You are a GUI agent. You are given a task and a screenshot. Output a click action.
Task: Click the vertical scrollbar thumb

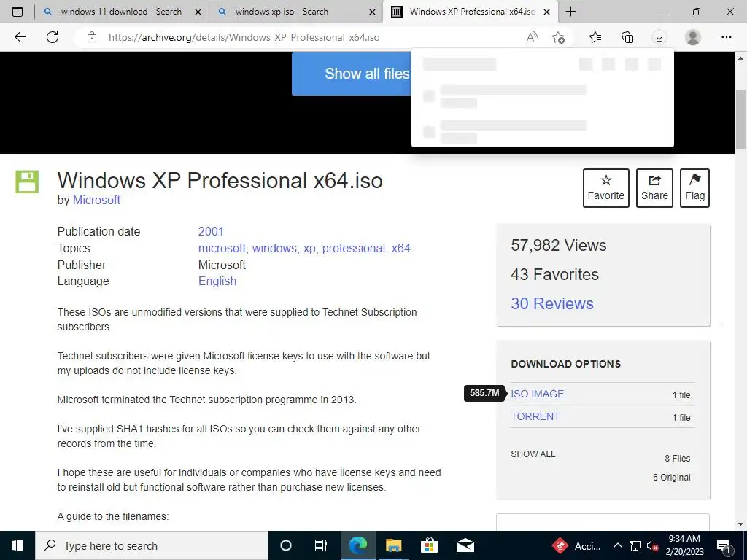(x=740, y=119)
